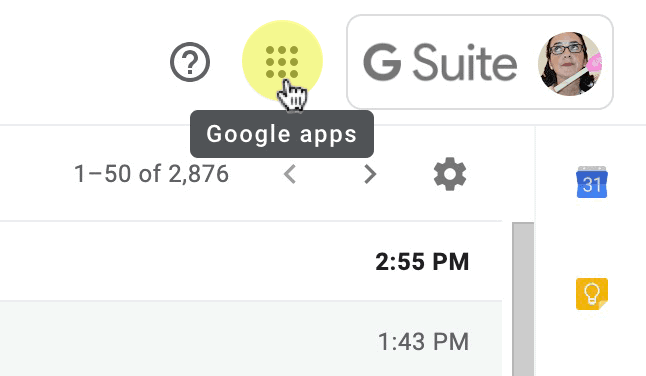646x376 pixels.
Task: Open the 1–50 of 2,876 message count dropdown
Action: pos(151,174)
